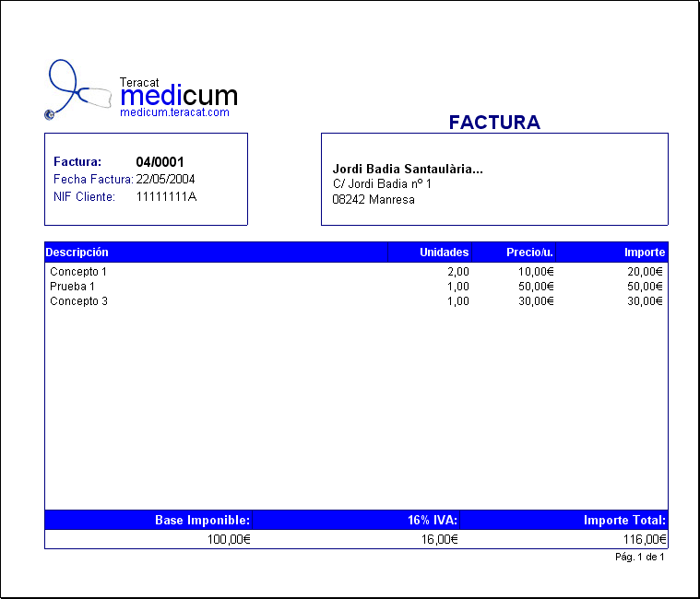Select the invoice date 22/05/2004
This screenshot has width=700, height=599.
[166, 180]
